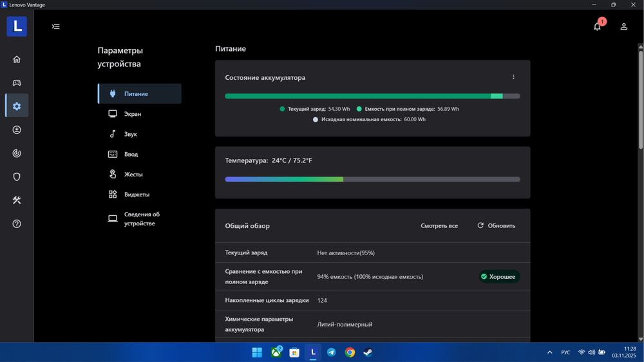
Task: Select the device settings gear icon
Action: [x=17, y=106]
